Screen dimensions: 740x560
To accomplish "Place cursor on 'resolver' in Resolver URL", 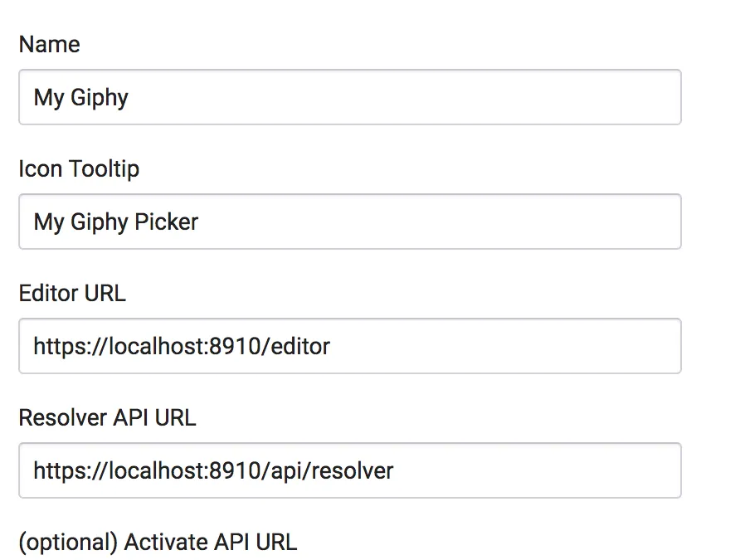I will 352,471.
